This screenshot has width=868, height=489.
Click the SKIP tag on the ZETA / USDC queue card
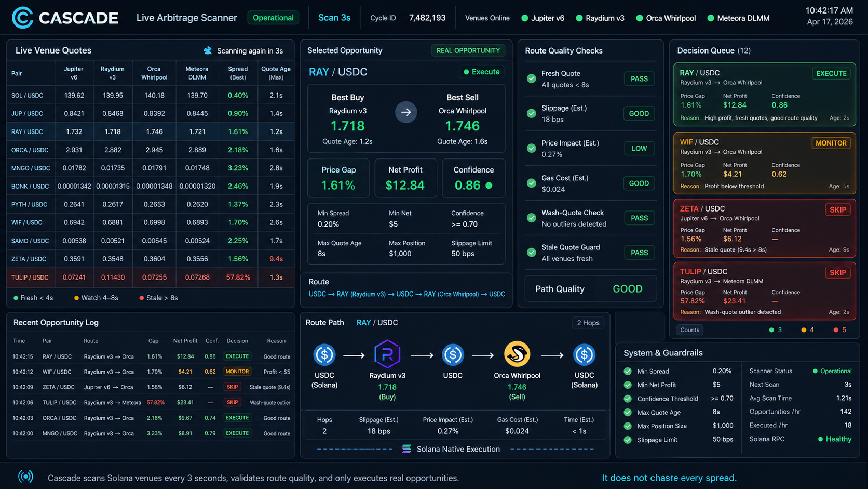coord(837,209)
